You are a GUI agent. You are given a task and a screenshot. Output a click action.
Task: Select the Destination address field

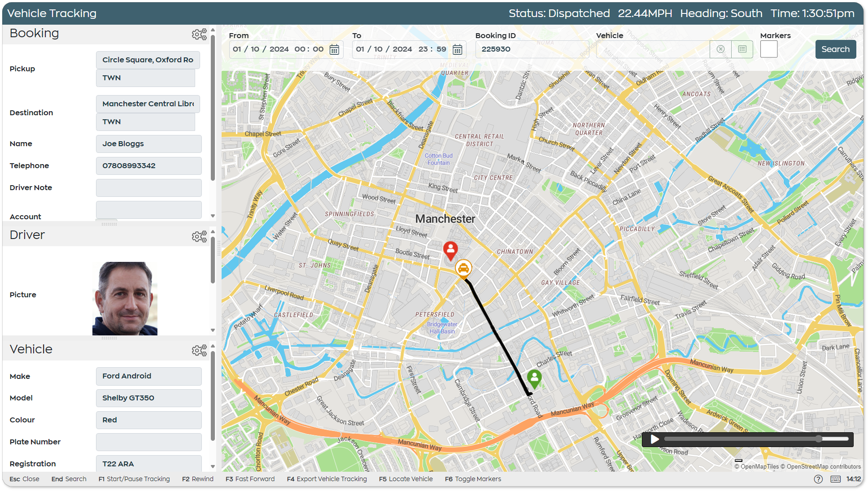pos(148,104)
